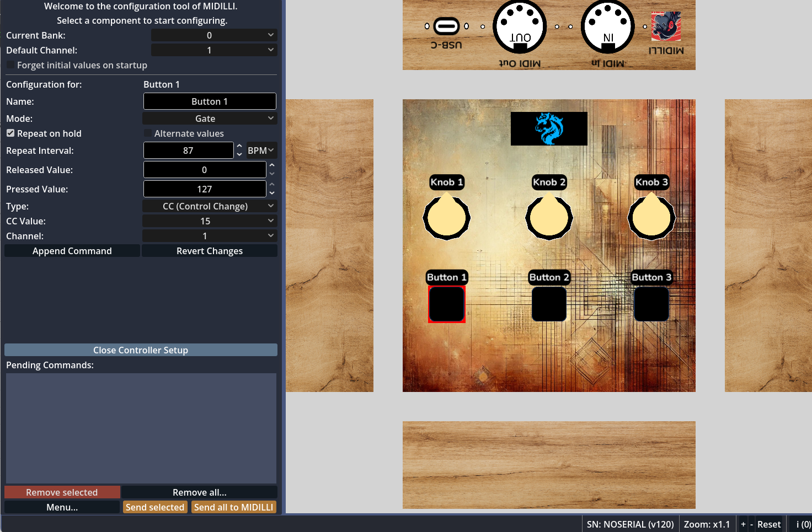Zoom in with the plus button

point(743,524)
